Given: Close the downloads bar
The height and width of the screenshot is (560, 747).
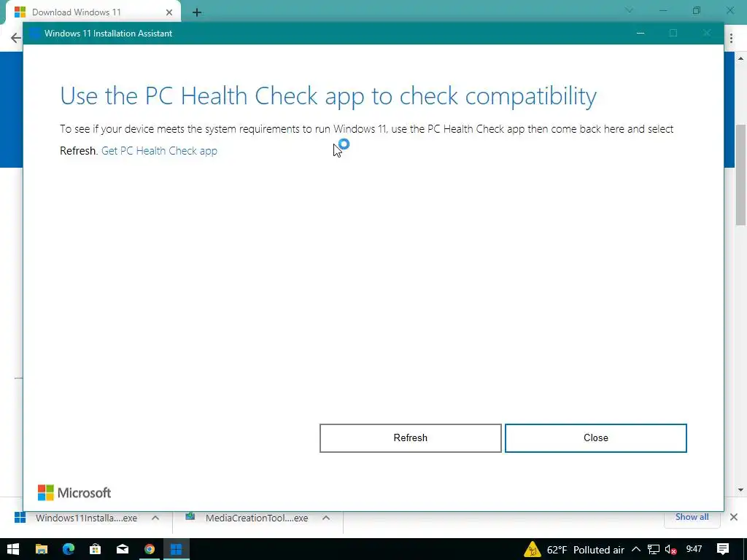Looking at the screenshot, I should tap(734, 517).
